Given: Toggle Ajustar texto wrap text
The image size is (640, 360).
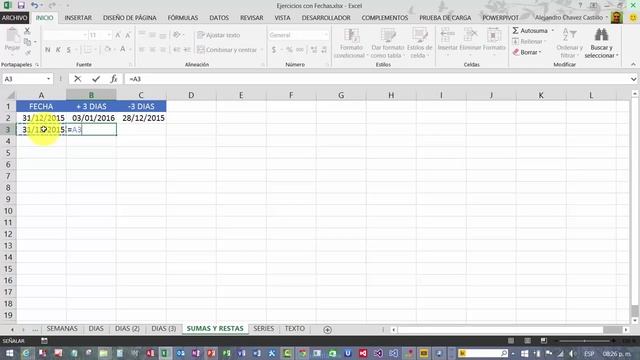Looking at the screenshot, I should 219,35.
